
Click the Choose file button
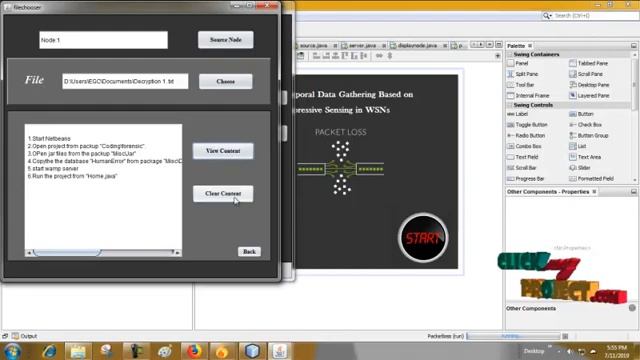point(225,81)
